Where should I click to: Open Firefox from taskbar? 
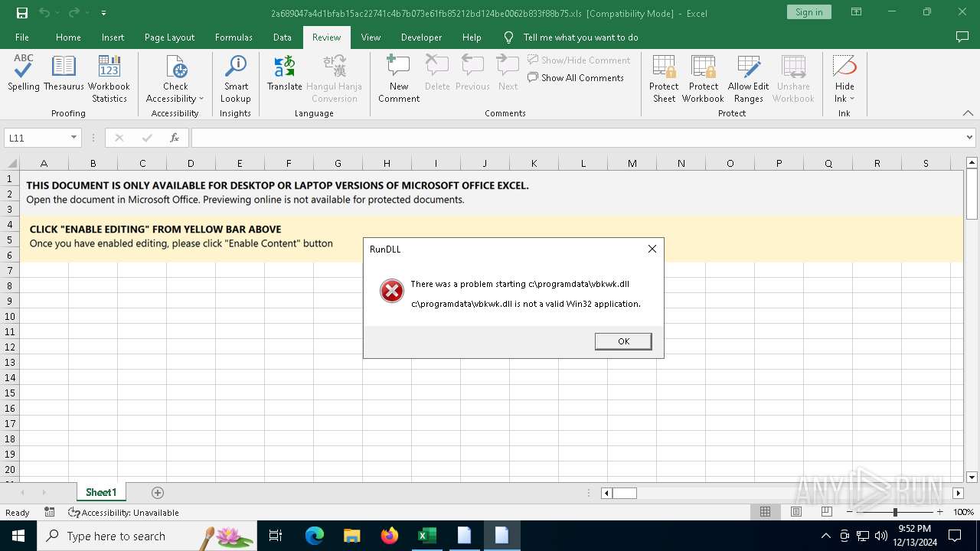point(390,536)
